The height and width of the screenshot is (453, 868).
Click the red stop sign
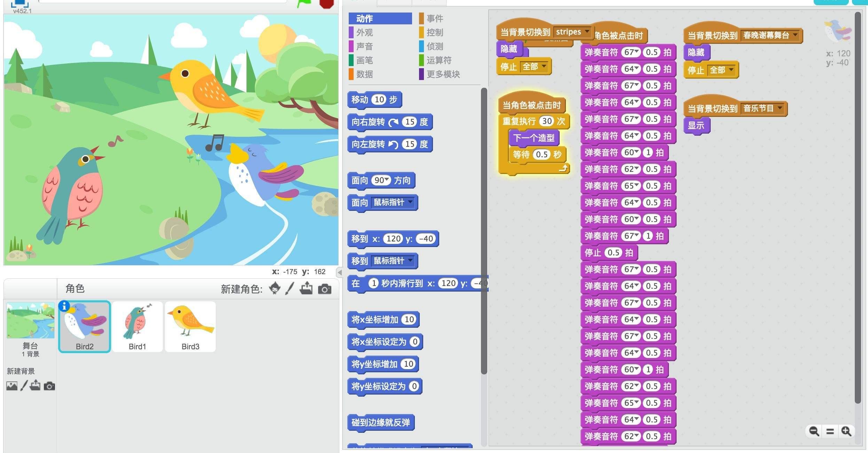point(326,3)
